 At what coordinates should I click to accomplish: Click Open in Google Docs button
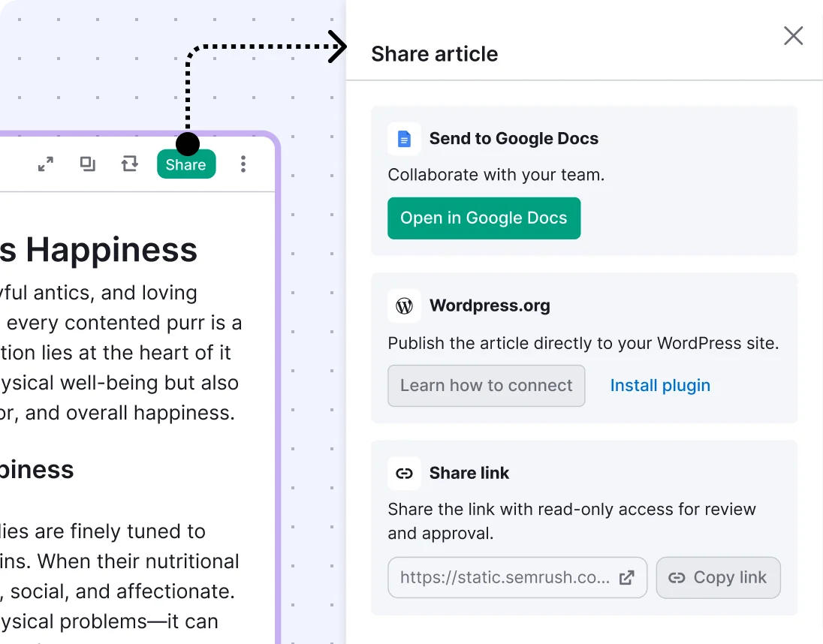[x=484, y=218]
